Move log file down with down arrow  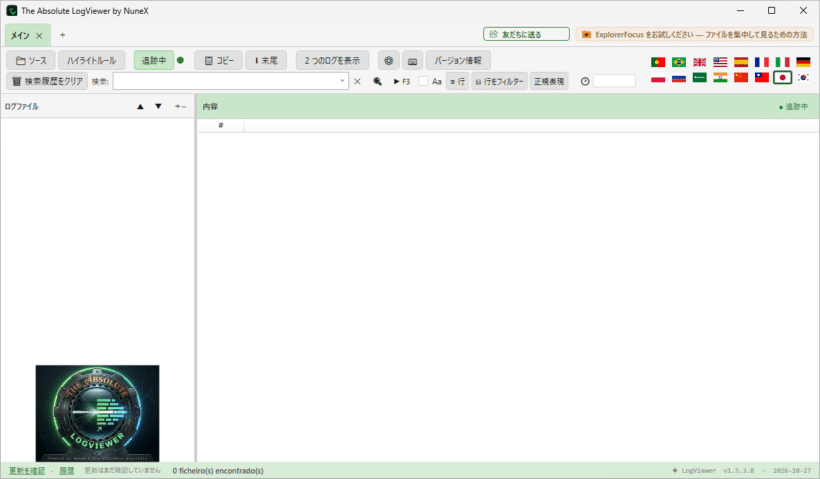158,106
